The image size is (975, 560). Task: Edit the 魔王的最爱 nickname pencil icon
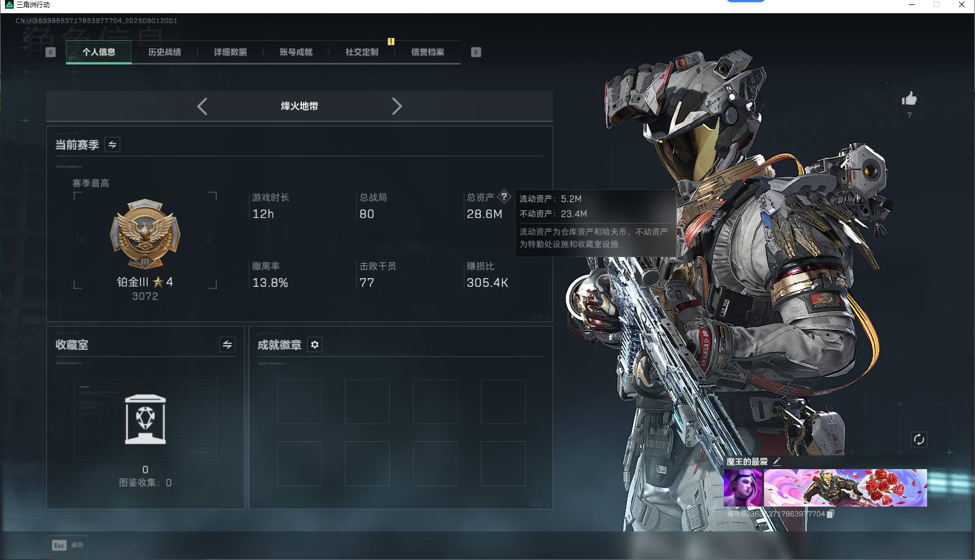[x=777, y=461]
